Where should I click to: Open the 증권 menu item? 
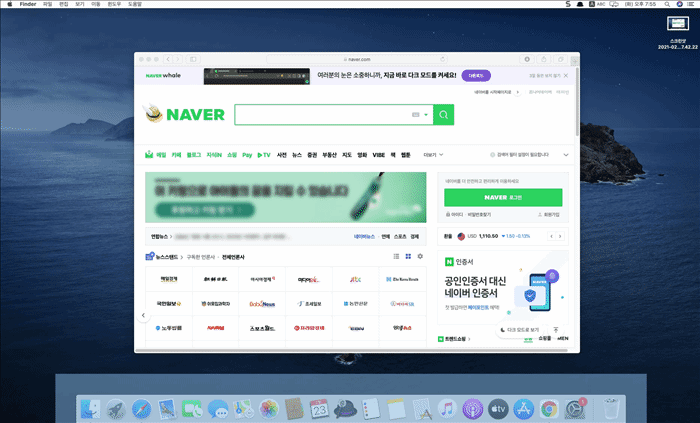(312, 155)
